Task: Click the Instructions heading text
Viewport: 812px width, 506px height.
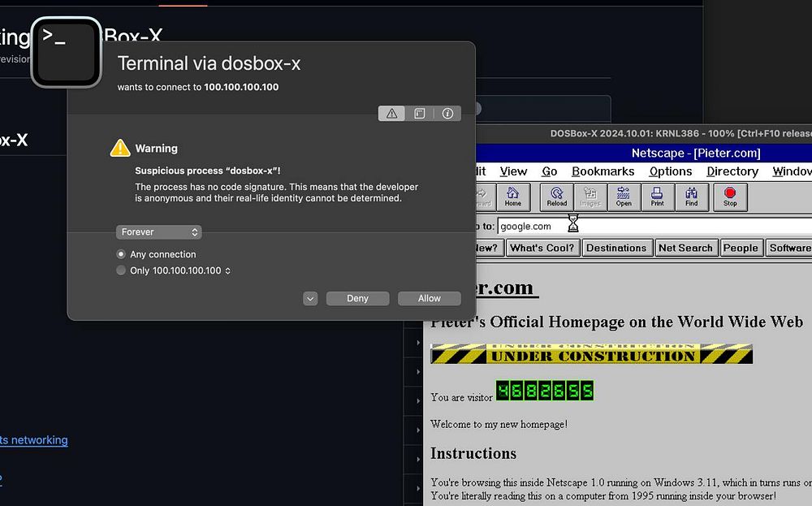Action: 473,454
